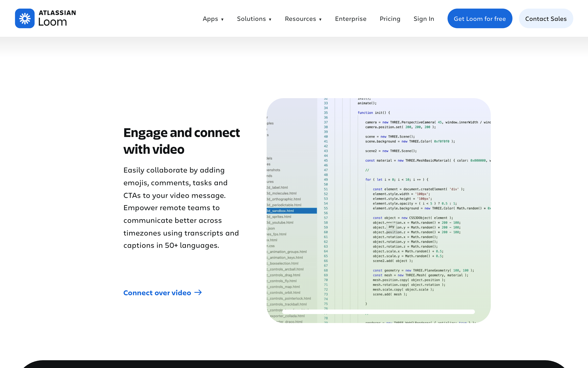Click the arrow icon beside Connect over video
This screenshot has height=368, width=588.
pyautogui.click(x=198, y=292)
